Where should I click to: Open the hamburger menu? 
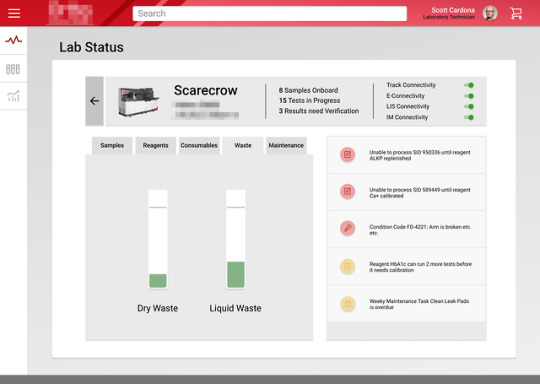(x=14, y=13)
